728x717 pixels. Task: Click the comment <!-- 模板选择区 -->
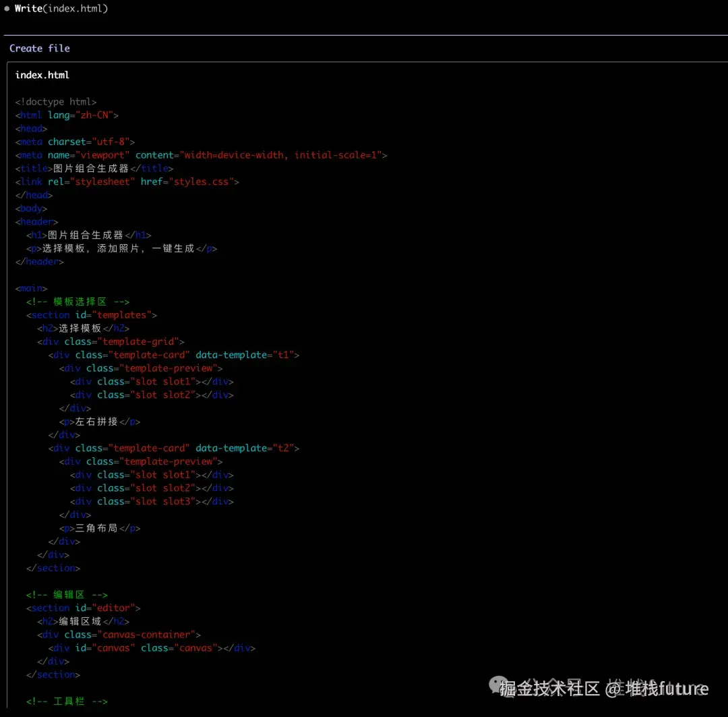[78, 302]
